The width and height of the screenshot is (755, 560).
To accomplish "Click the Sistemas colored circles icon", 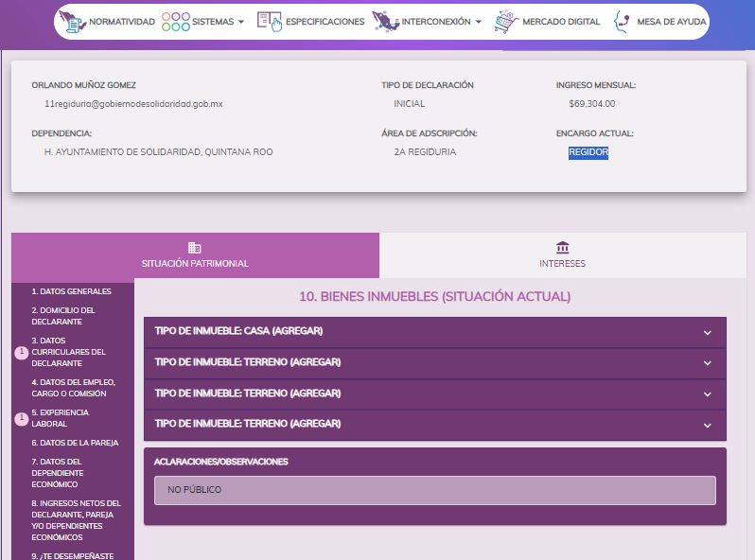I will pos(175,21).
